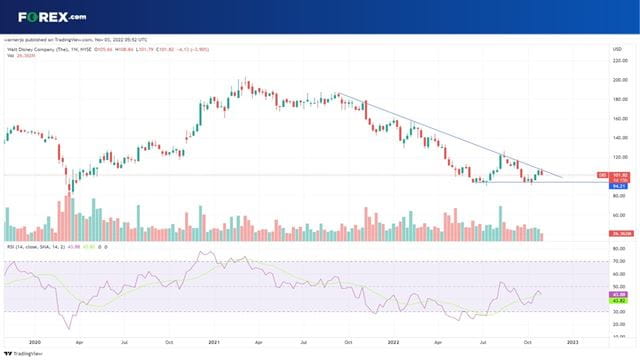The width and height of the screenshot is (640, 360).
Task: Click the red DIS ticker tag on price axis
Action: coord(602,175)
